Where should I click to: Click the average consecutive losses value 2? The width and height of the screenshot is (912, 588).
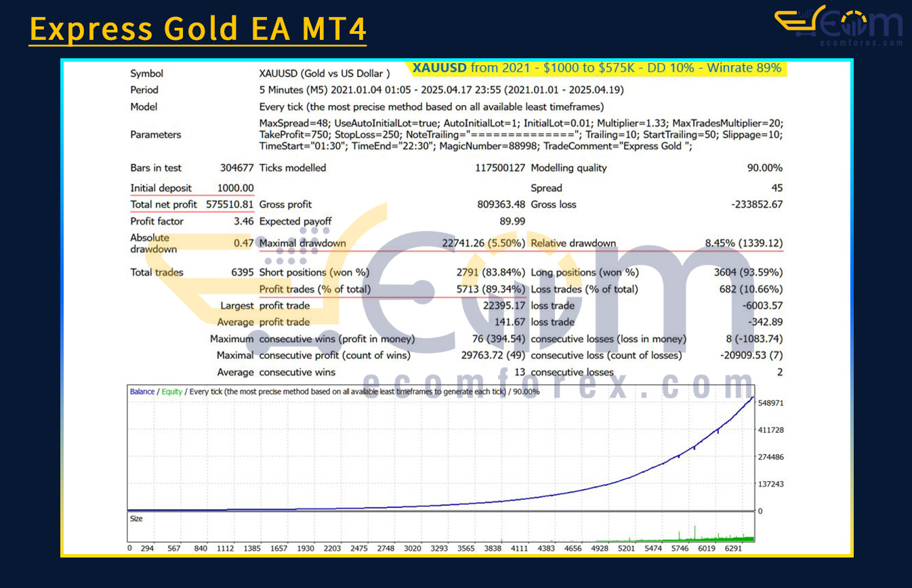781,373
